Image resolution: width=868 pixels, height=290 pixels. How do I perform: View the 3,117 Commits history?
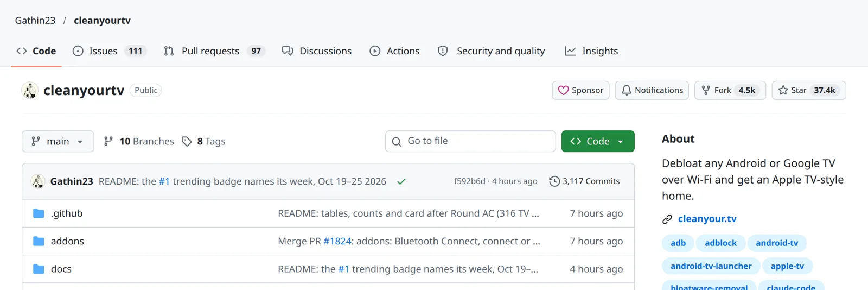[x=584, y=181]
